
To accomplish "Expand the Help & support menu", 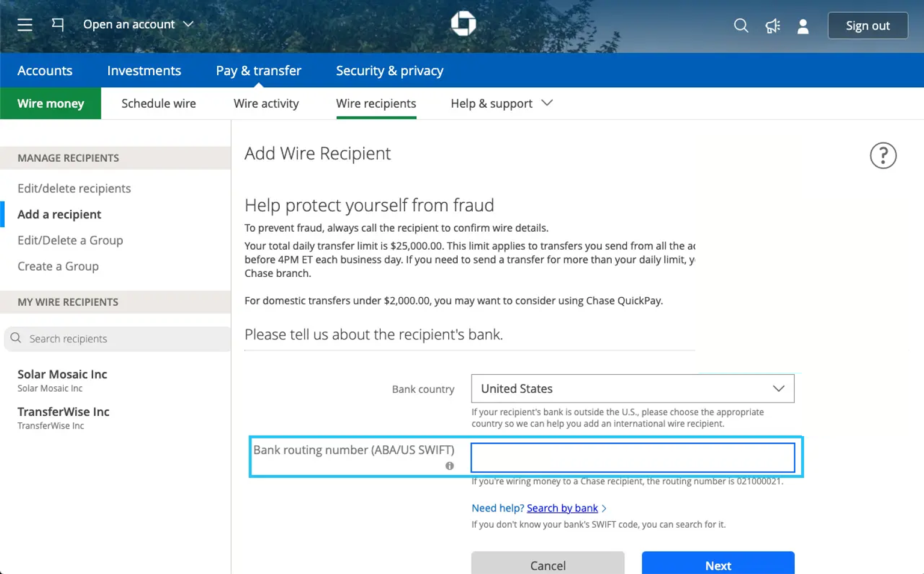I will click(x=501, y=103).
